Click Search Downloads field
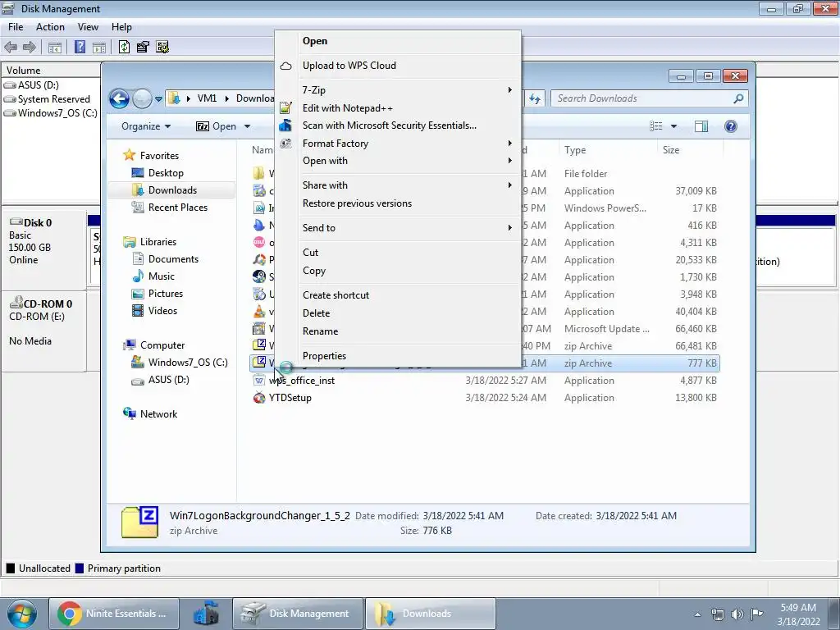Screen dimensions: 840x630 pyautogui.click(x=650, y=98)
